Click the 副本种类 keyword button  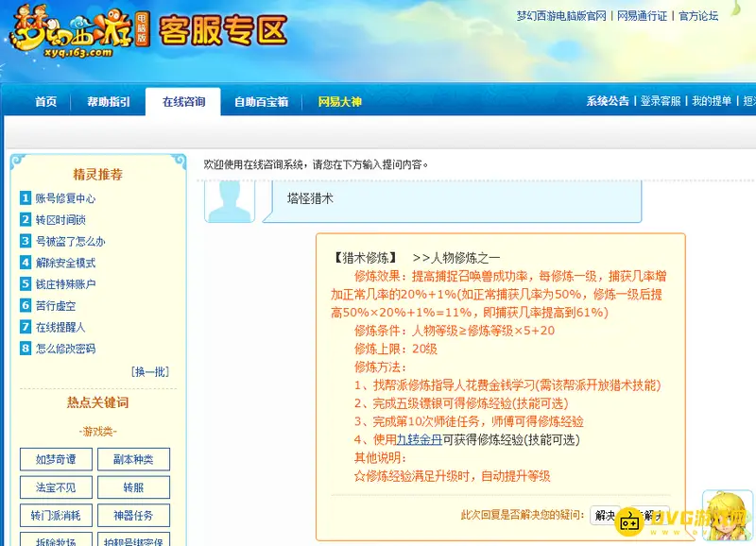click(x=133, y=459)
